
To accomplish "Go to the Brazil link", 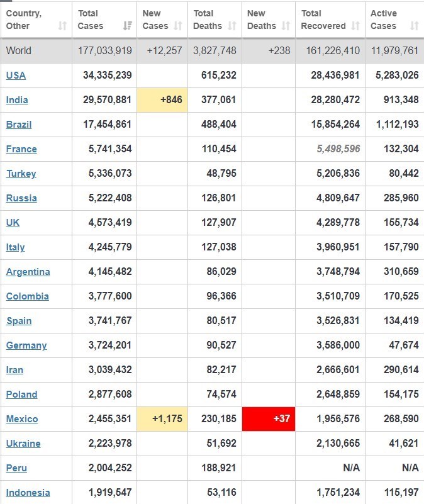I will click(x=19, y=125).
